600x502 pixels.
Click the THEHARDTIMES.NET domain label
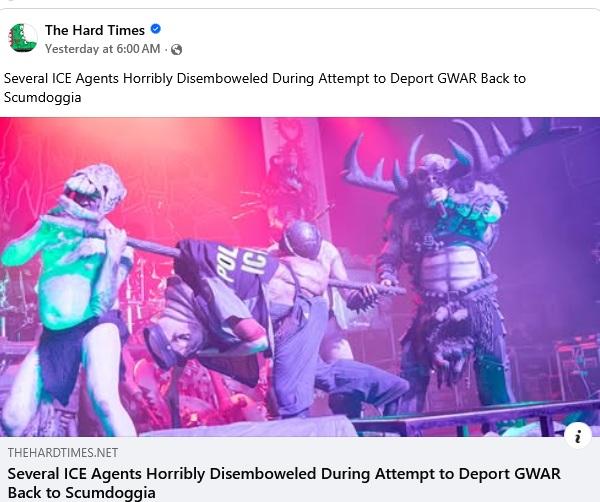[63, 453]
